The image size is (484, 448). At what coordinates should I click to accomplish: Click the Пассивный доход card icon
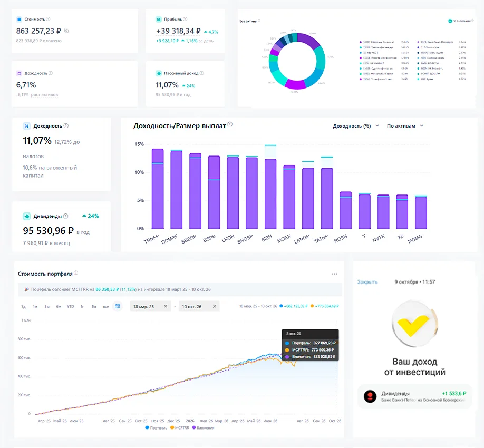click(x=159, y=73)
